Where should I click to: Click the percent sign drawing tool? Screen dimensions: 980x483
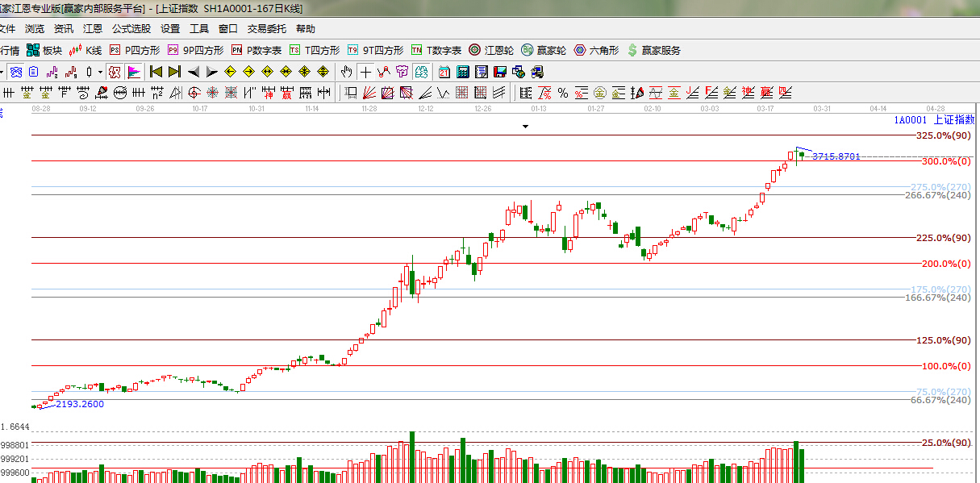coord(562,93)
